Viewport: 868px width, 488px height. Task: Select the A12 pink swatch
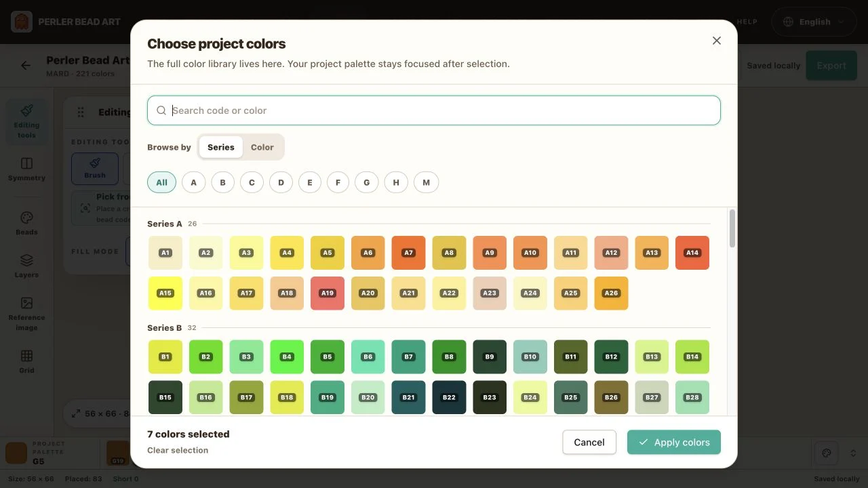click(611, 253)
